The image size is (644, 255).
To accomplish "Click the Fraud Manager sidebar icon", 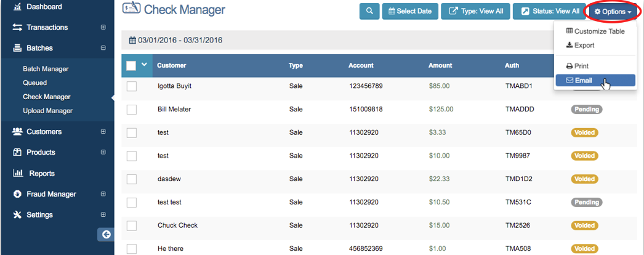I will click(17, 194).
